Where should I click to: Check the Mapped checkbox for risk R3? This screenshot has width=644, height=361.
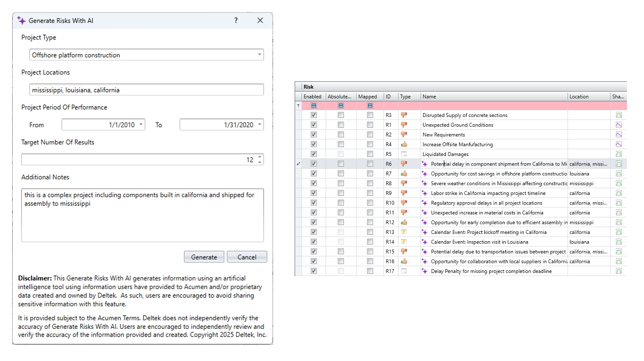tap(370, 115)
